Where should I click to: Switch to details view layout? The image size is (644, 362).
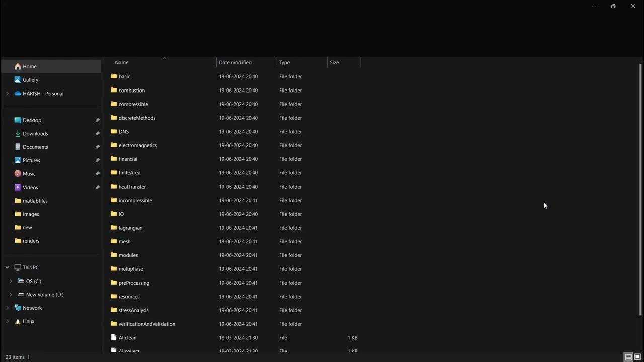pyautogui.click(x=628, y=357)
